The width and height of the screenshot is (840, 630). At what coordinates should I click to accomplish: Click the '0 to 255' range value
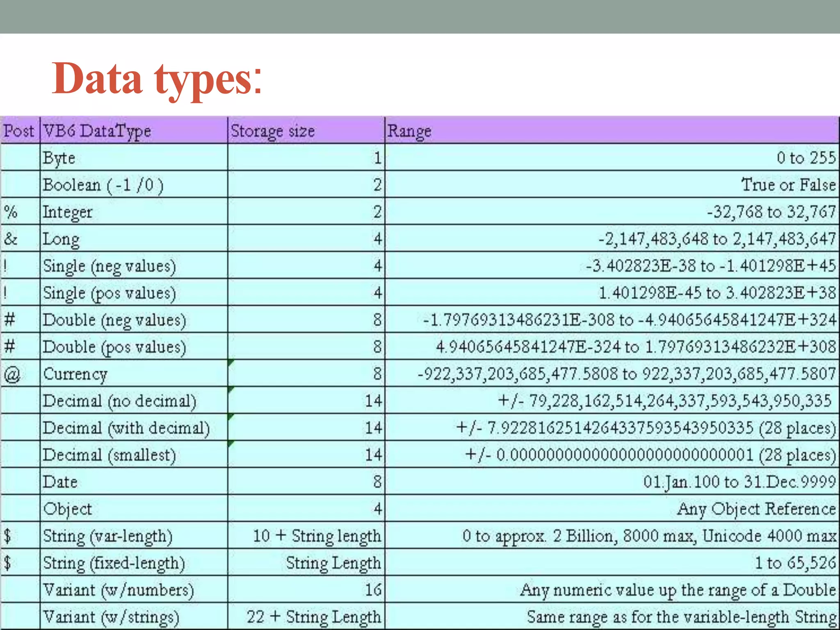click(x=806, y=158)
